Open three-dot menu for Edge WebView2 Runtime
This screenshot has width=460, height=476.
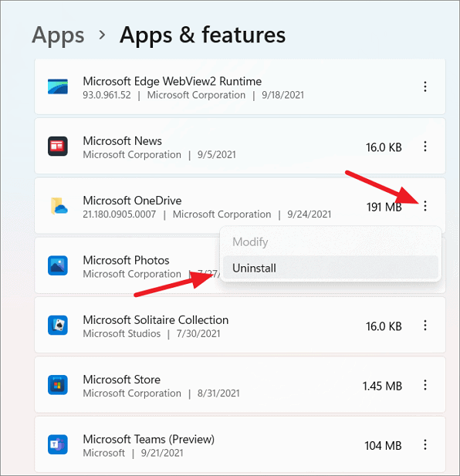[x=425, y=87]
